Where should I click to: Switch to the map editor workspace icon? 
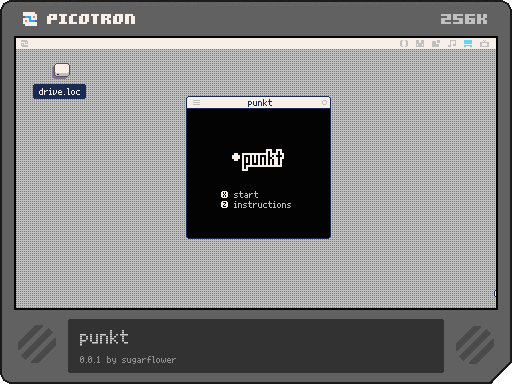[x=436, y=44]
